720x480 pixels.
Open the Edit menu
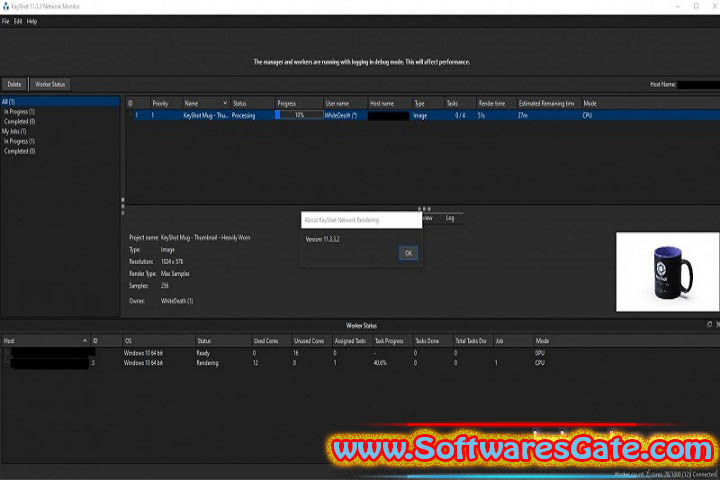pyautogui.click(x=18, y=22)
